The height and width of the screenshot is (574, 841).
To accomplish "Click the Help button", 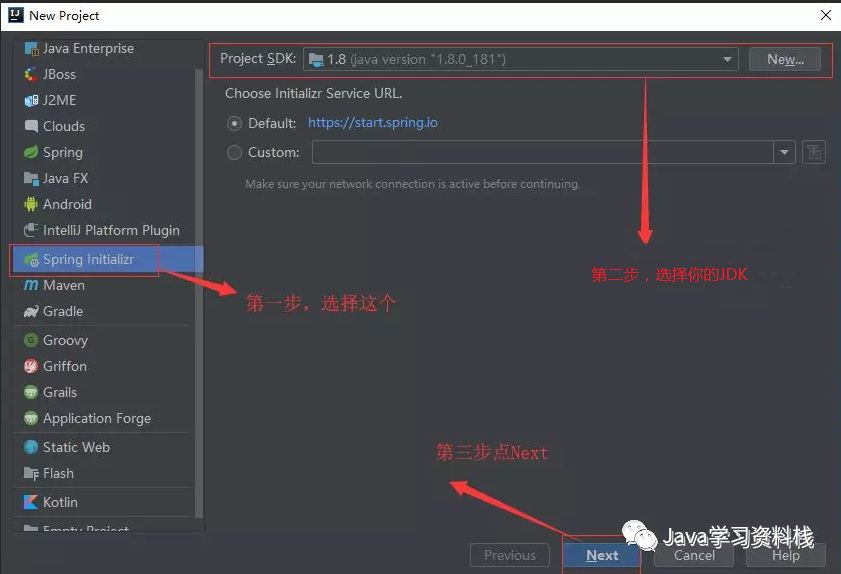I will click(x=786, y=555).
